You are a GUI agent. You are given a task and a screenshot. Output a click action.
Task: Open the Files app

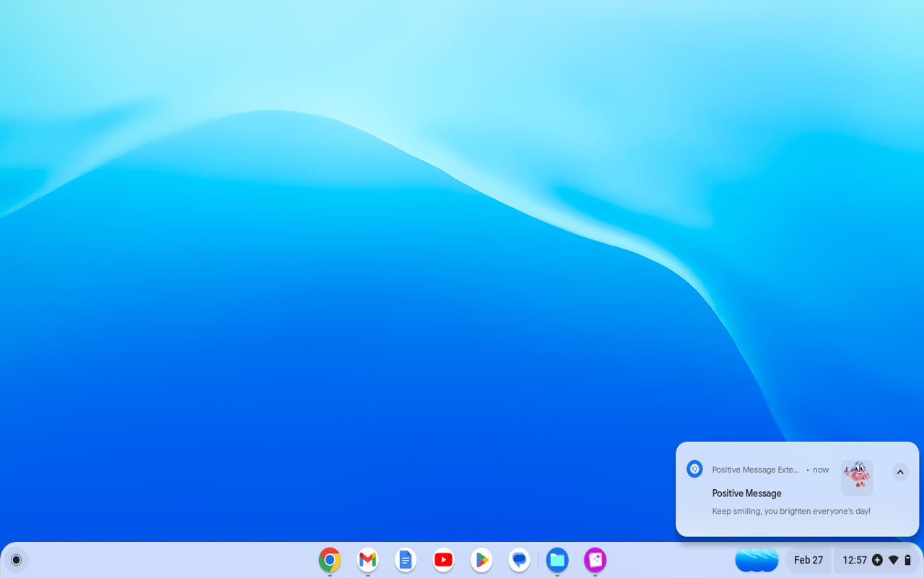coord(557,559)
